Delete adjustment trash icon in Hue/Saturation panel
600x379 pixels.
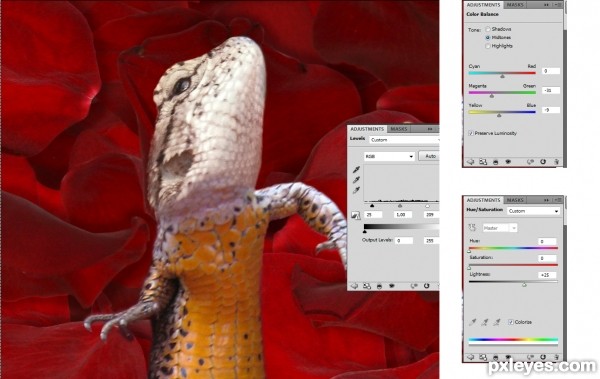point(556,357)
